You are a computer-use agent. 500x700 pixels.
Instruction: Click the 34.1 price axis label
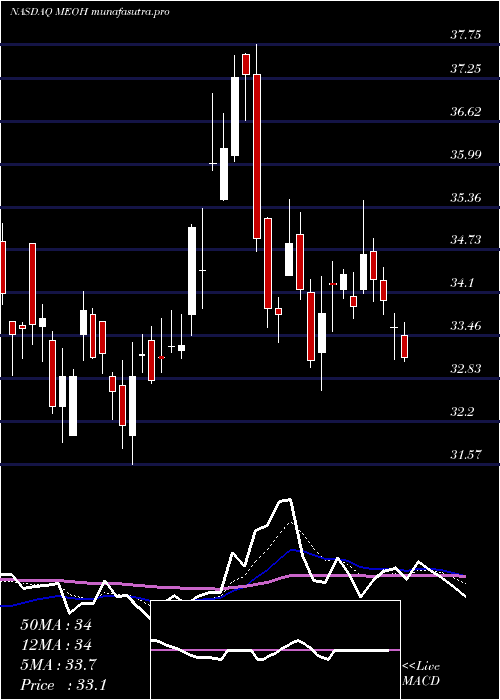pyautogui.click(x=462, y=283)
